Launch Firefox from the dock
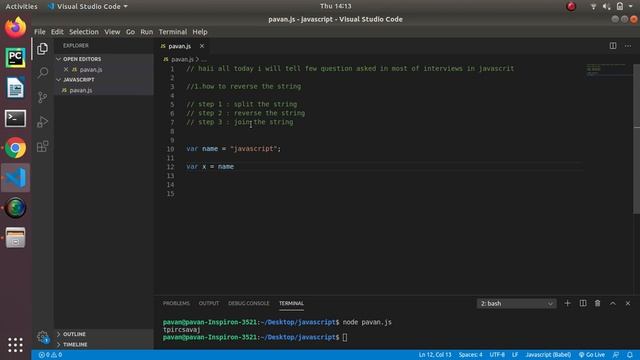The width and height of the screenshot is (640, 360). pyautogui.click(x=16, y=27)
